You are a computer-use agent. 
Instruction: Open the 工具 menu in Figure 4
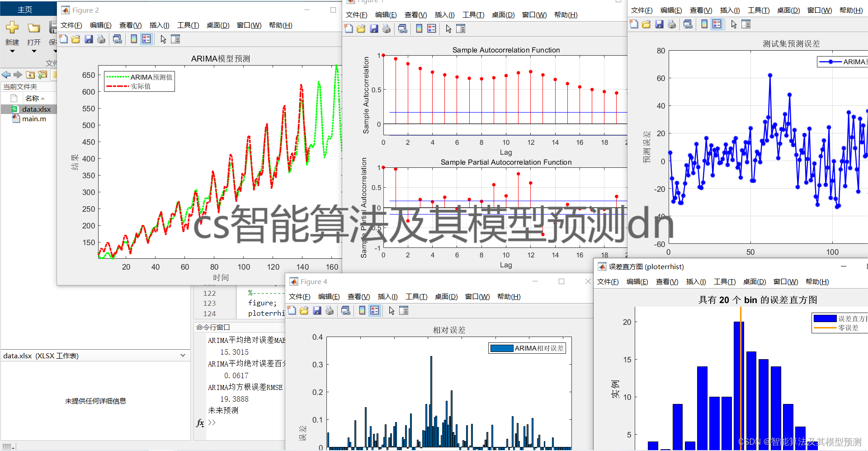[x=416, y=297]
